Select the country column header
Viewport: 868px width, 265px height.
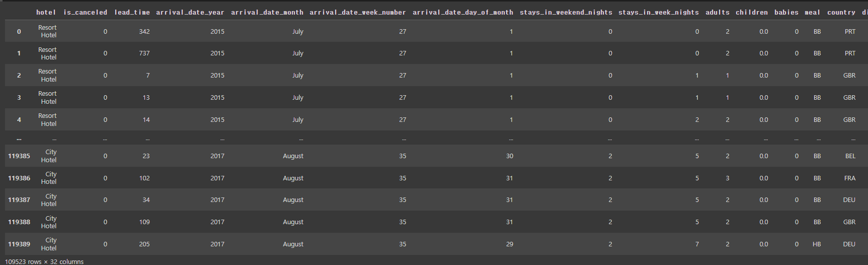point(841,12)
